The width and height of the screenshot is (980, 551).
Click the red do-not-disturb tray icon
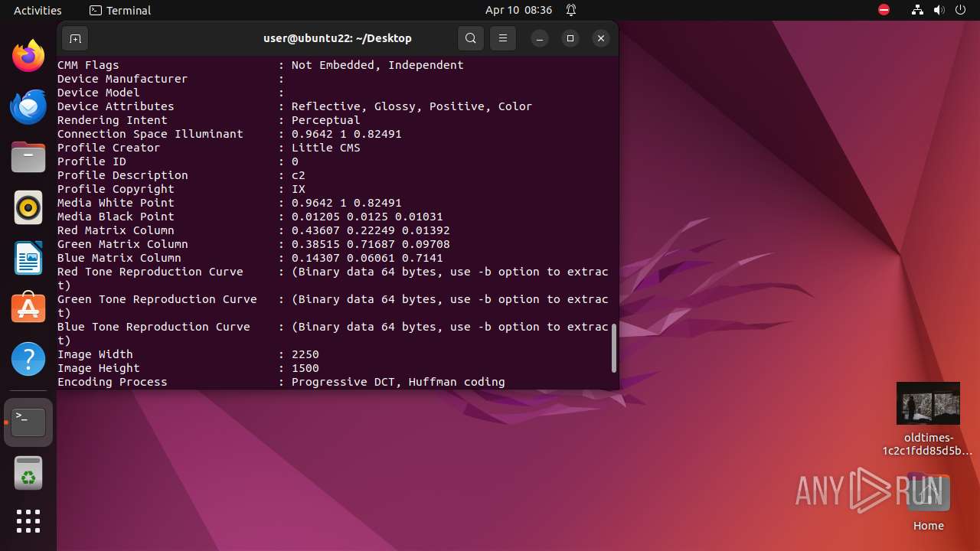[884, 10]
